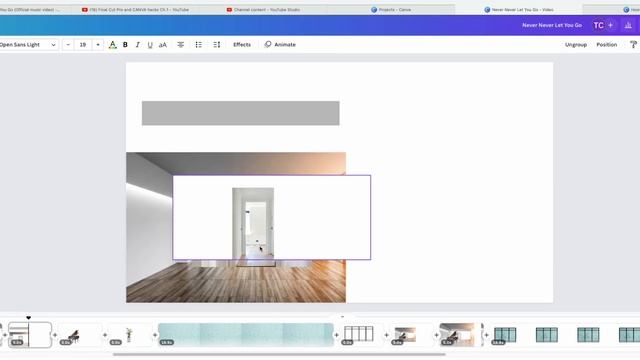The image size is (640, 360).
Task: Increase the font size with plus
Action: tap(98, 45)
